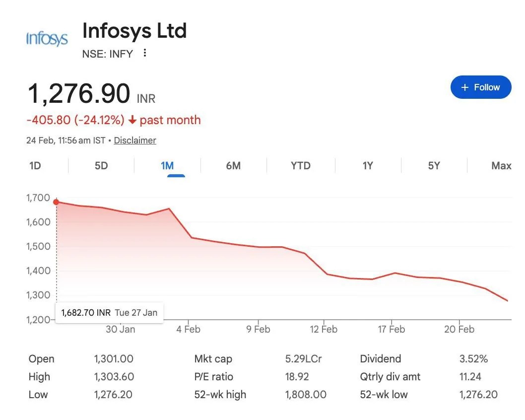
Task: Open the Disclaimer link
Action: 134,140
